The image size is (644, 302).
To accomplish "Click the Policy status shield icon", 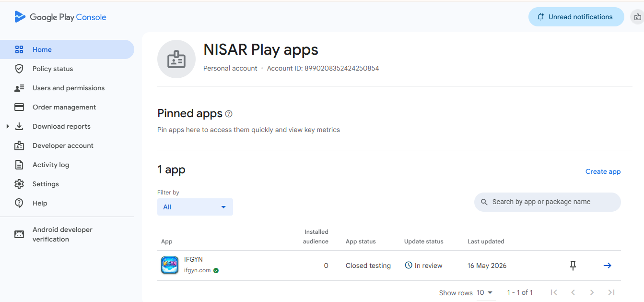I will click(x=19, y=69).
